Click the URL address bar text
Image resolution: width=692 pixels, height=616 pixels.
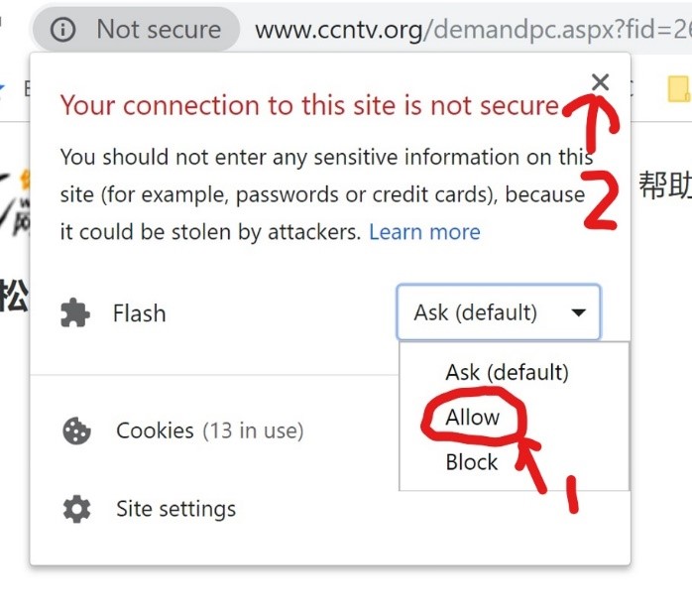coord(473,30)
